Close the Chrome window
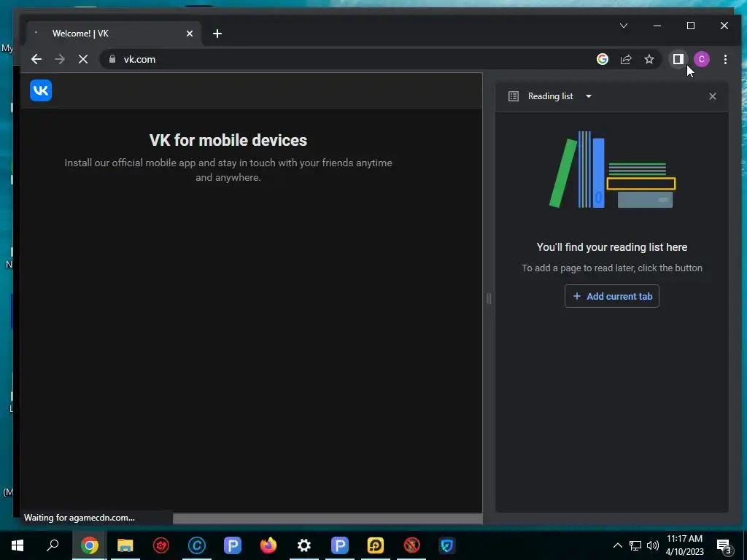 click(x=724, y=26)
